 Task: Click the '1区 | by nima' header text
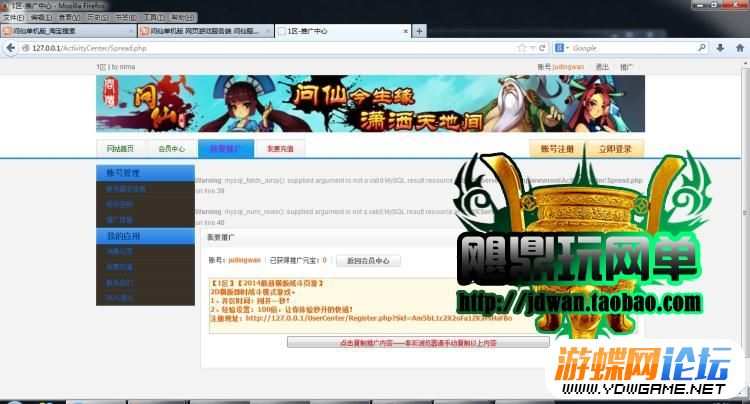116,67
